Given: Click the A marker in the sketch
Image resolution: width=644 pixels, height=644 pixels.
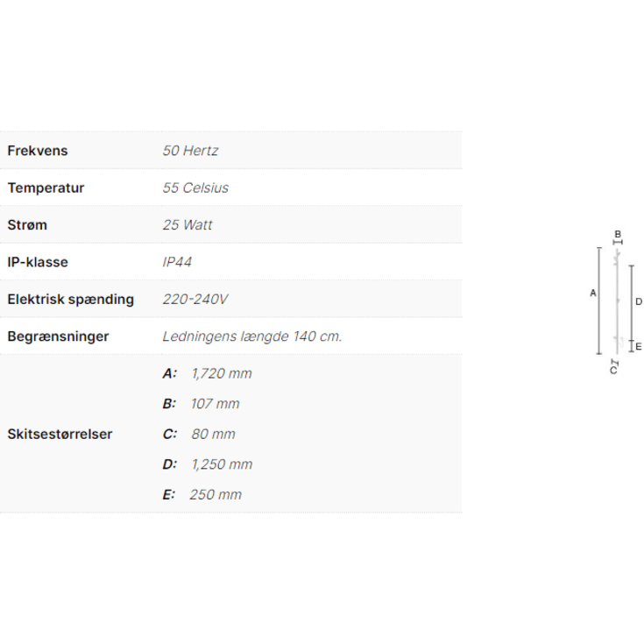Looking at the screenshot, I should 592,293.
